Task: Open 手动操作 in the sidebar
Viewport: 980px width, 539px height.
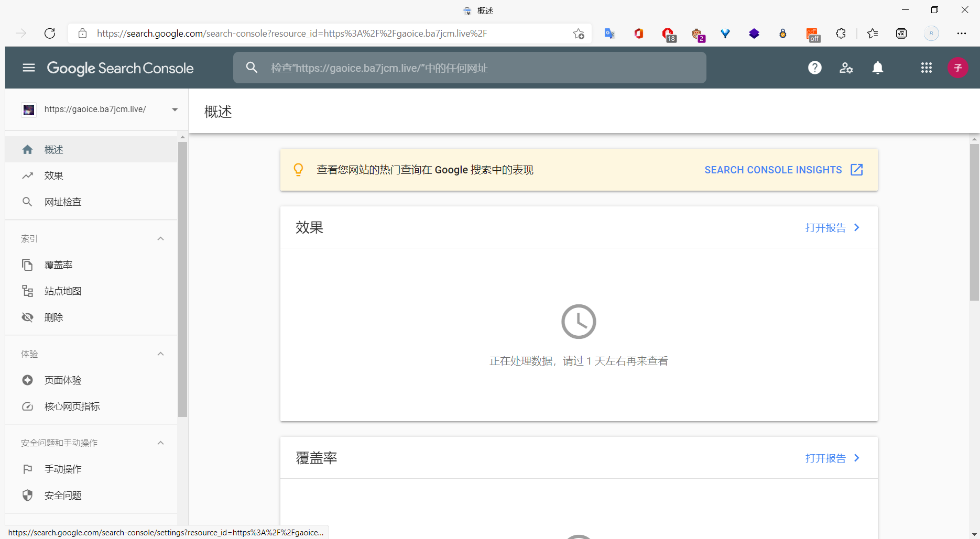Action: pyautogui.click(x=91, y=469)
